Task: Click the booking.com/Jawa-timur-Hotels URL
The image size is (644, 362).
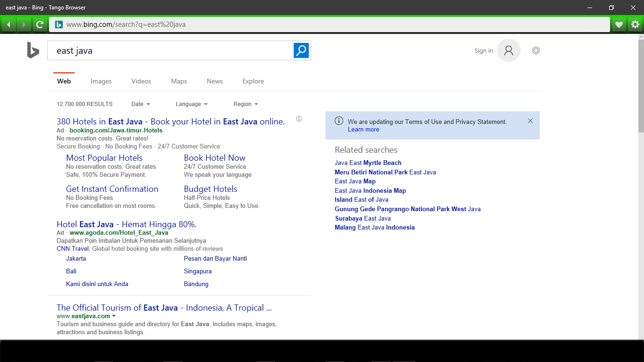Action: click(116, 131)
